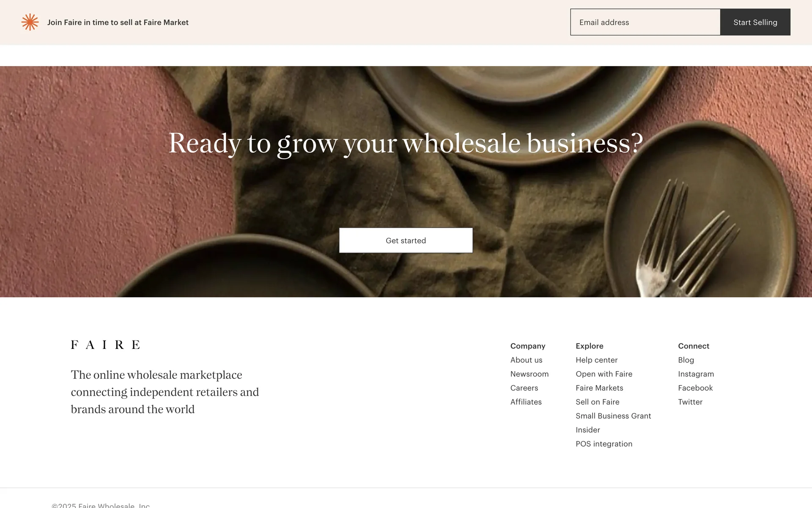Viewport: 812px width, 508px height.
Task: Open the Instagram link
Action: pyautogui.click(x=696, y=374)
